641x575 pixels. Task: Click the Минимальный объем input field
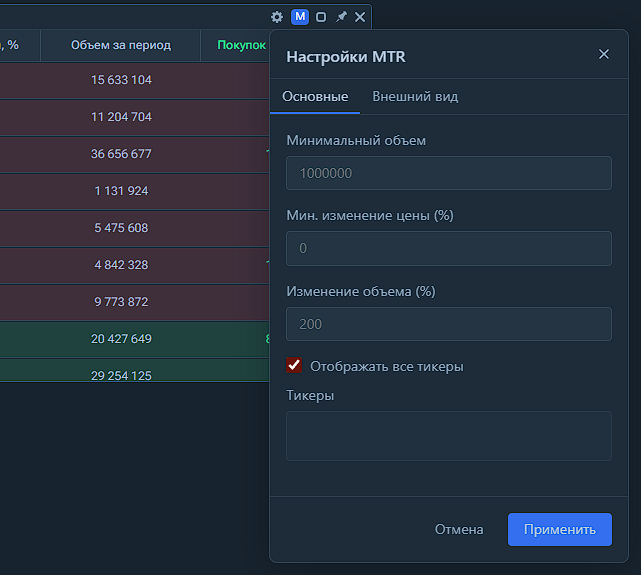(x=448, y=173)
